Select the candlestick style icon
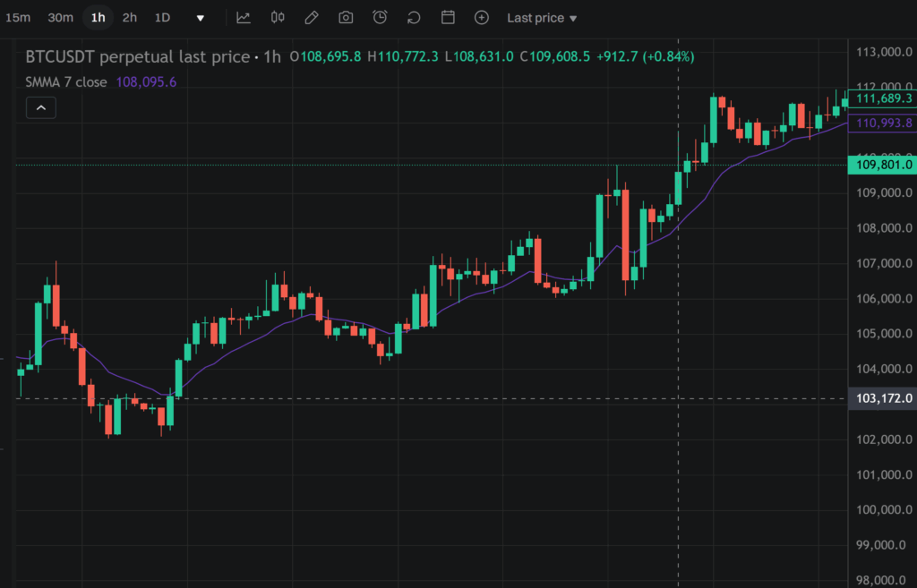Screen dimensions: 917x588 click(x=277, y=17)
